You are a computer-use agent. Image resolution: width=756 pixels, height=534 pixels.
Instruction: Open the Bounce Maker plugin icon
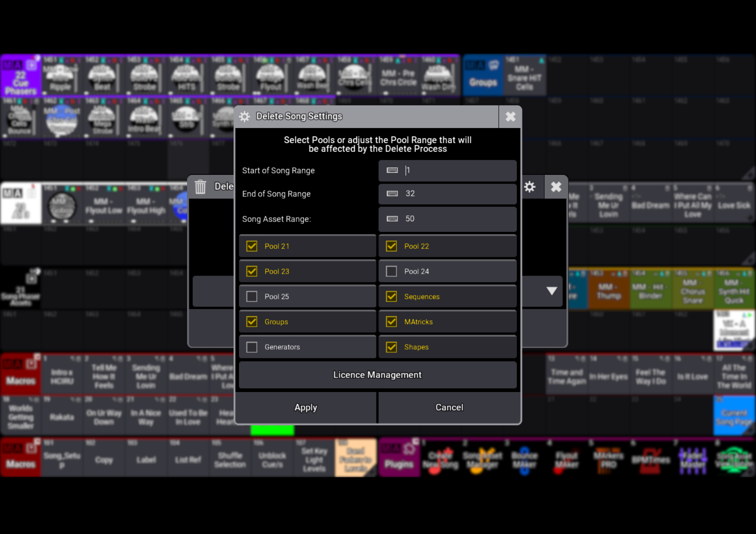[524, 458]
